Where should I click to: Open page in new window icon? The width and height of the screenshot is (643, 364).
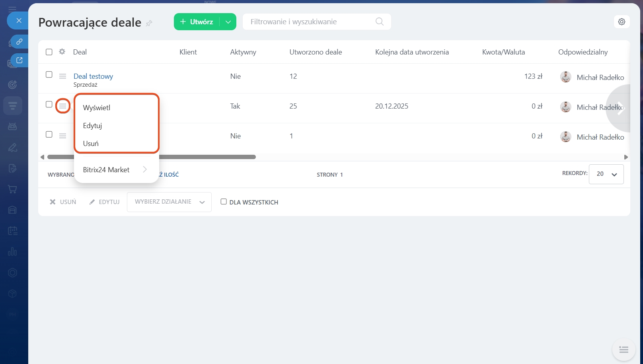(x=19, y=60)
